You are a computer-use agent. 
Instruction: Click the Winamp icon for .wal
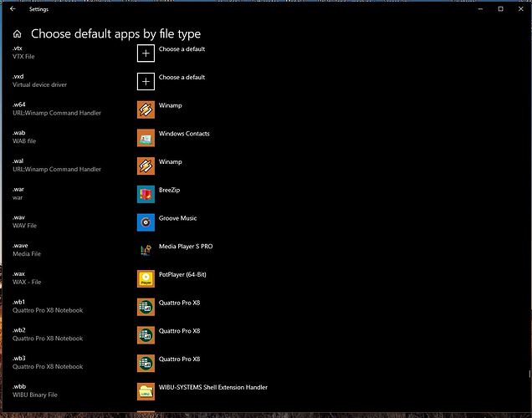coord(146,166)
